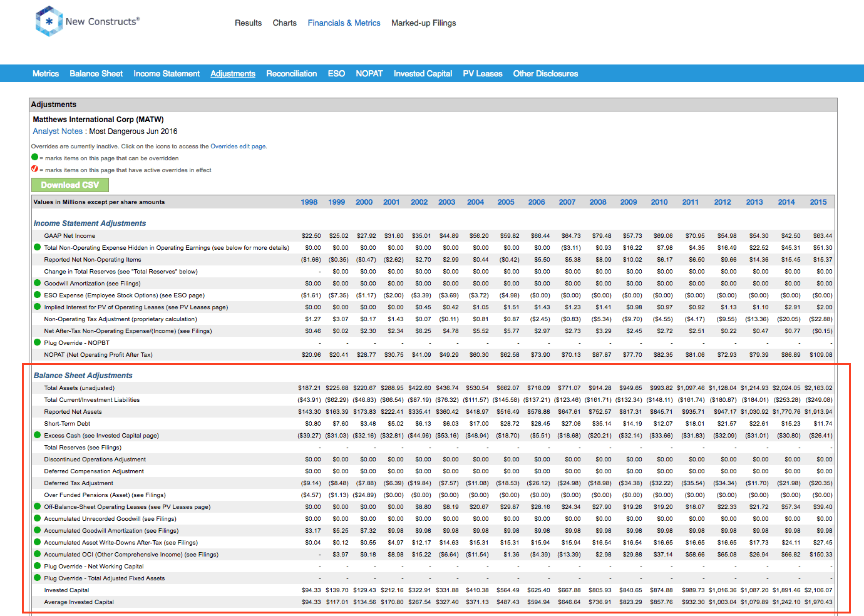Open the NOPAT navigation item

tap(369, 74)
